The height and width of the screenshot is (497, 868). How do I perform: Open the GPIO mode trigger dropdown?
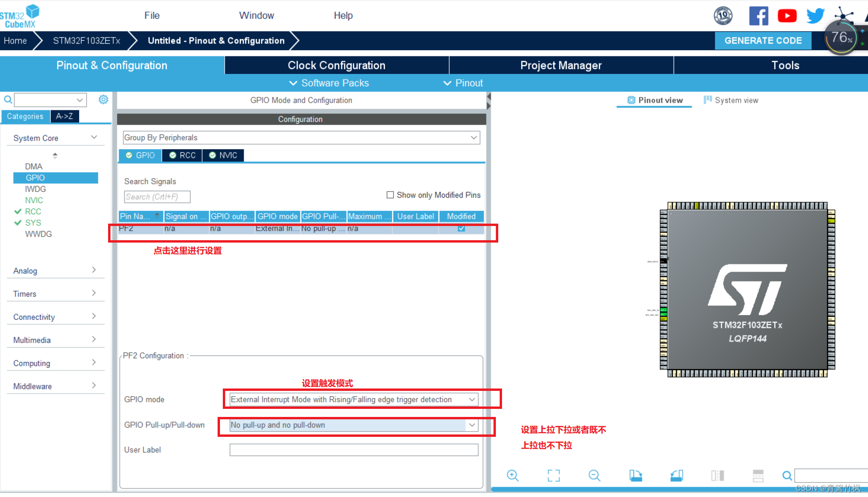pos(472,399)
